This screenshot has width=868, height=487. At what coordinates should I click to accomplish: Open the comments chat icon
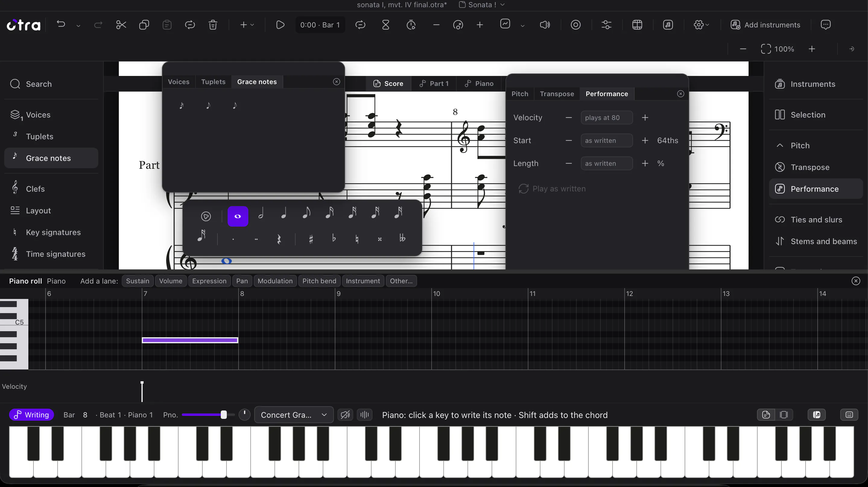825,25
